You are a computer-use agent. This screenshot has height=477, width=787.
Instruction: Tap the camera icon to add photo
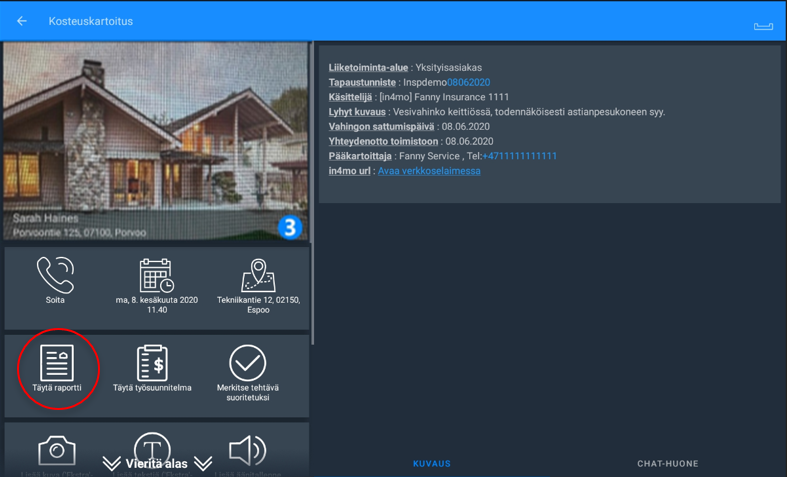point(56,450)
